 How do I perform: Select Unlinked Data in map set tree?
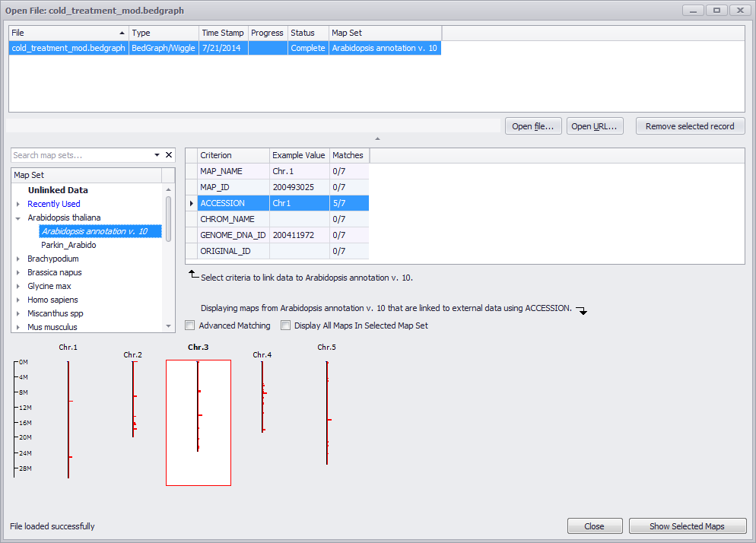58,190
